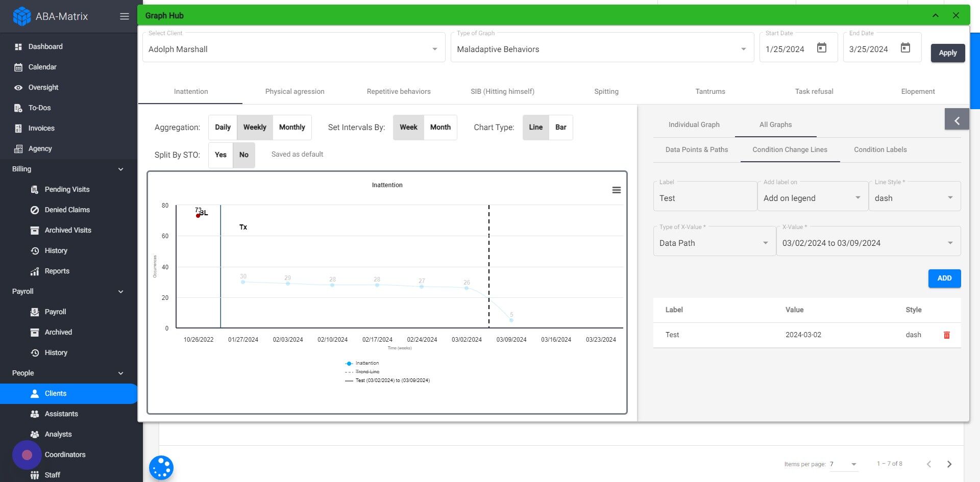Toggle Inattention series in chart legend
This screenshot has height=482, width=980.
(362, 363)
